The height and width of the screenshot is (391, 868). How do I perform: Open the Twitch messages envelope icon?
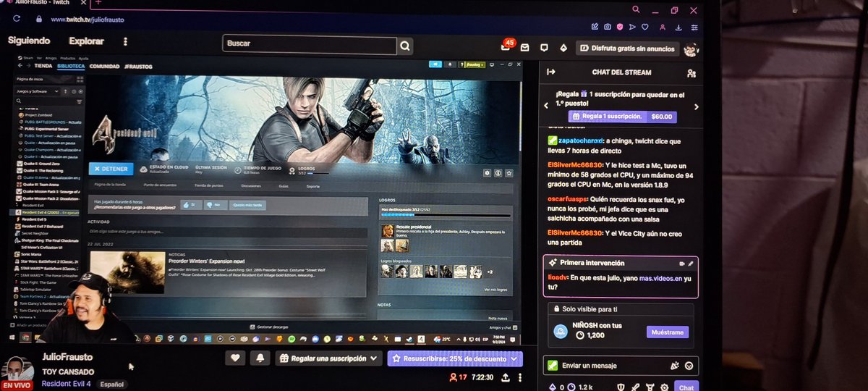pos(524,48)
